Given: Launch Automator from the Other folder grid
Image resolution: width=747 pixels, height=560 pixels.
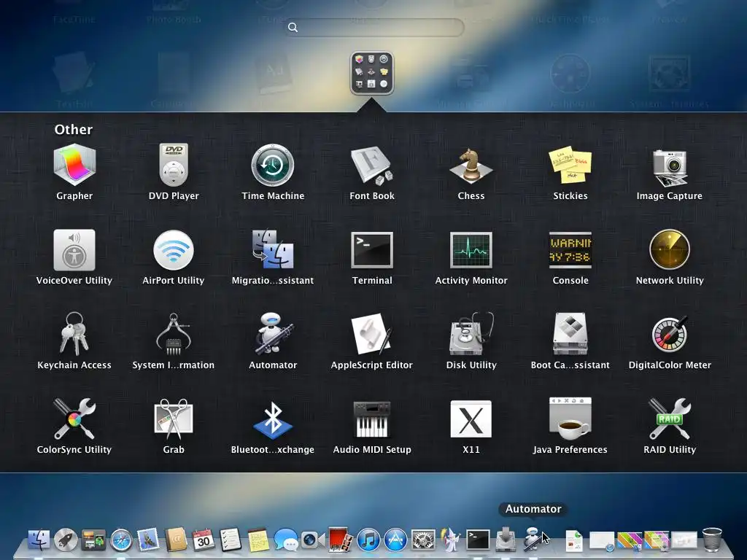Looking at the screenshot, I should click(x=273, y=334).
